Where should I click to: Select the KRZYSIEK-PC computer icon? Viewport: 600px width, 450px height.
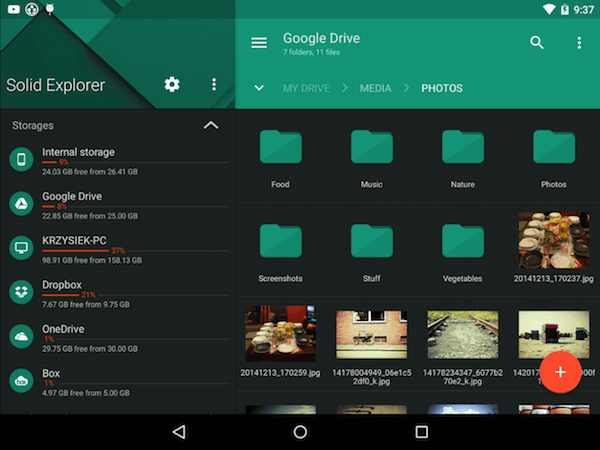pyautogui.click(x=21, y=248)
